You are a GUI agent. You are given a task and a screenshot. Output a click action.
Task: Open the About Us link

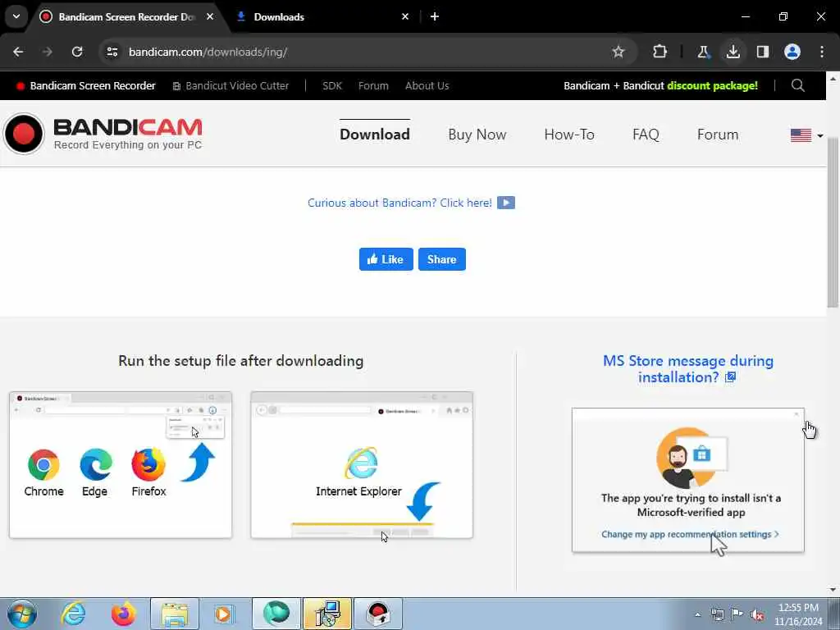click(427, 85)
